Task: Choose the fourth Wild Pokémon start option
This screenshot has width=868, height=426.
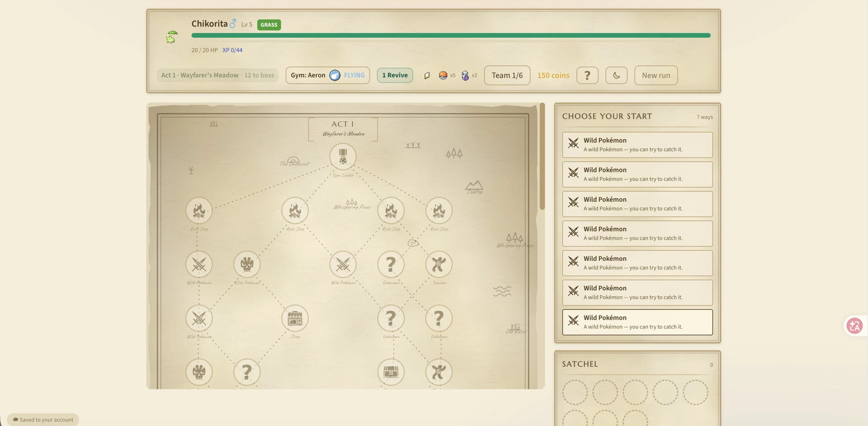Action: click(x=637, y=233)
